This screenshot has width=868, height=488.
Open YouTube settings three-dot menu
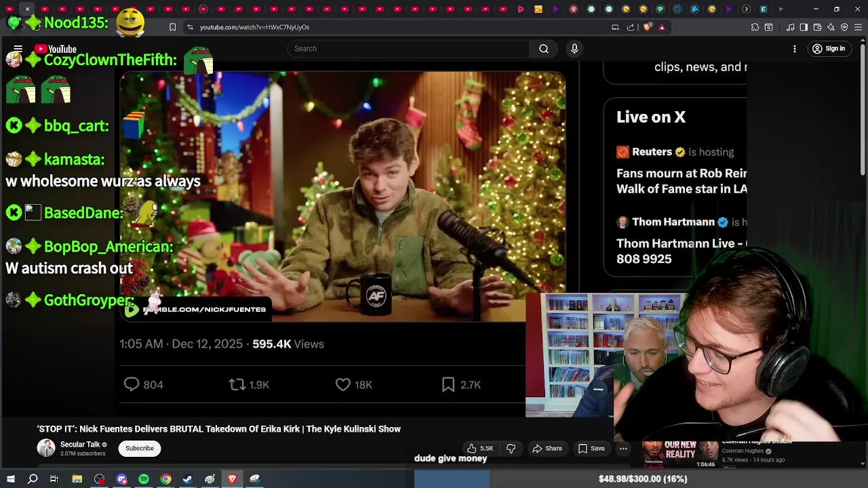[x=795, y=49]
